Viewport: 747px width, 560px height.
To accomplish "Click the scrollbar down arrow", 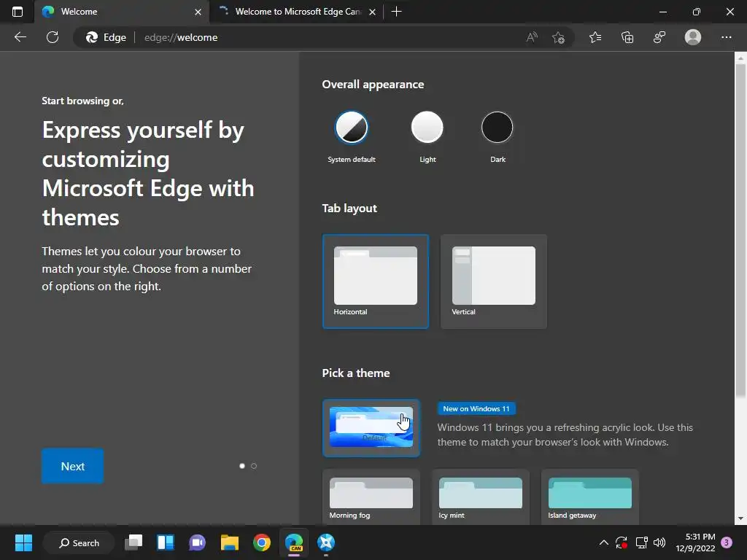I will pos(740,518).
